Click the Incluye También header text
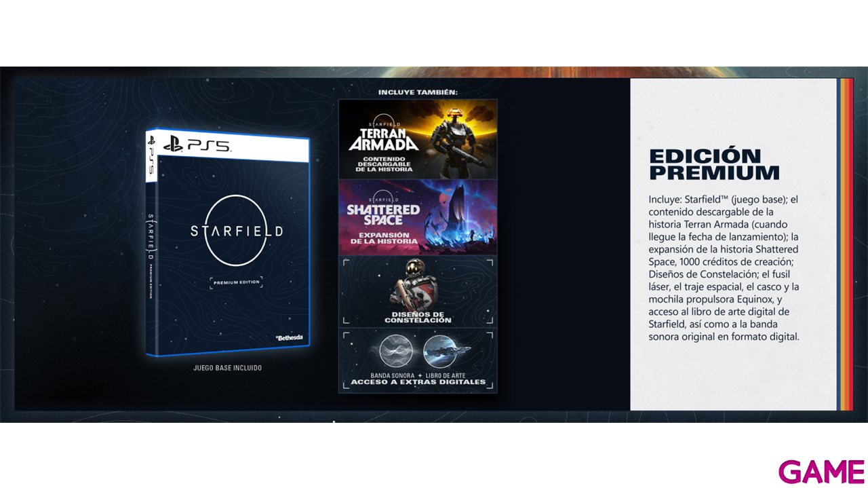The image size is (868, 488). click(418, 92)
